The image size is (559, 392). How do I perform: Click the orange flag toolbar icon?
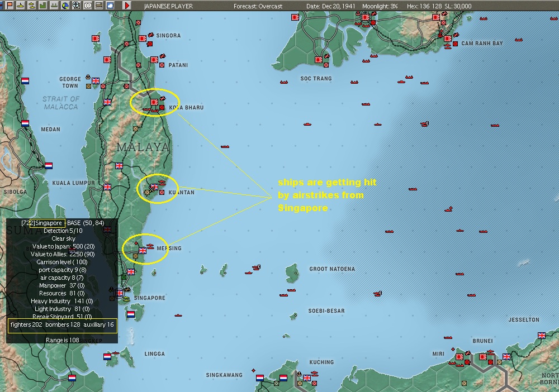click(10, 6)
